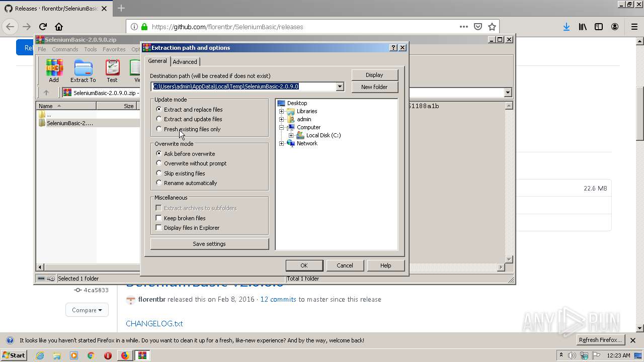Open WinRAR Tools menu
Screen dimensions: 644x362
91,49
